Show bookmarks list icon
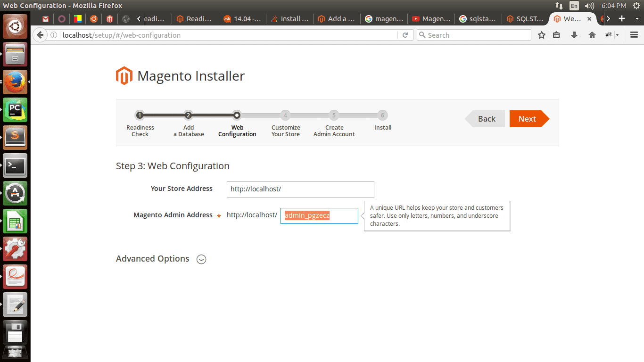This screenshot has height=362, width=644. tap(556, 35)
